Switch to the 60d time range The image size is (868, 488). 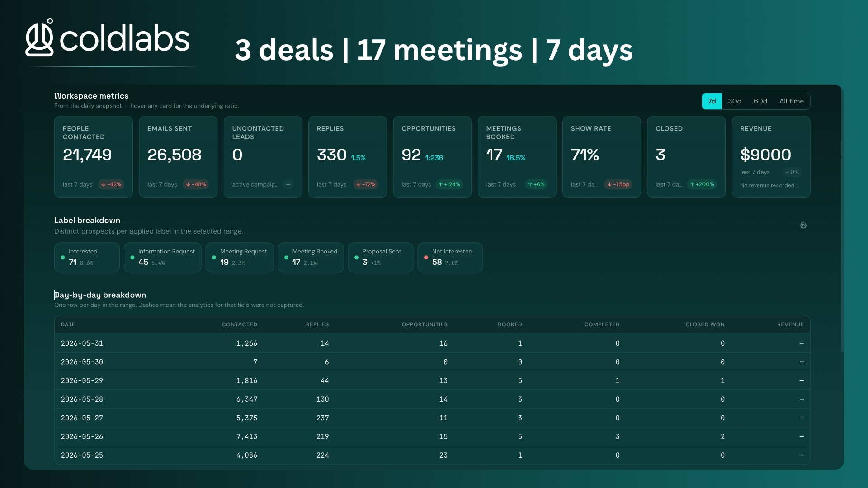pyautogui.click(x=760, y=101)
